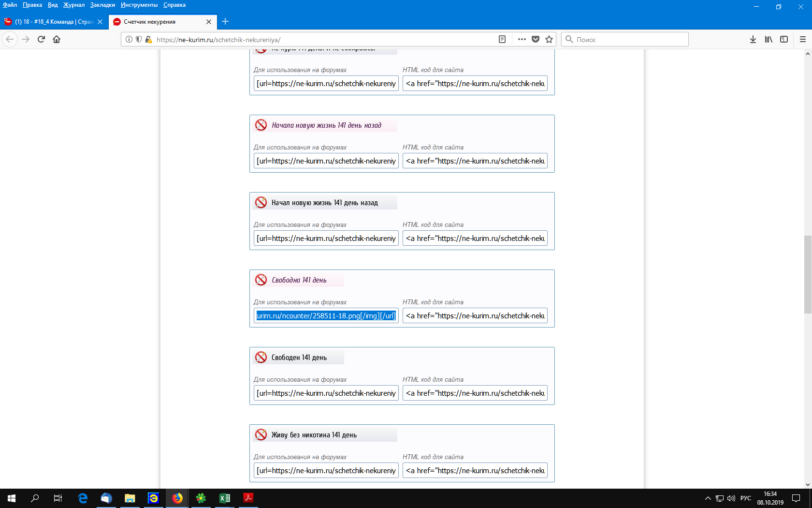
Task: Launch Microsoft Edge from the taskbar
Action: [83, 498]
